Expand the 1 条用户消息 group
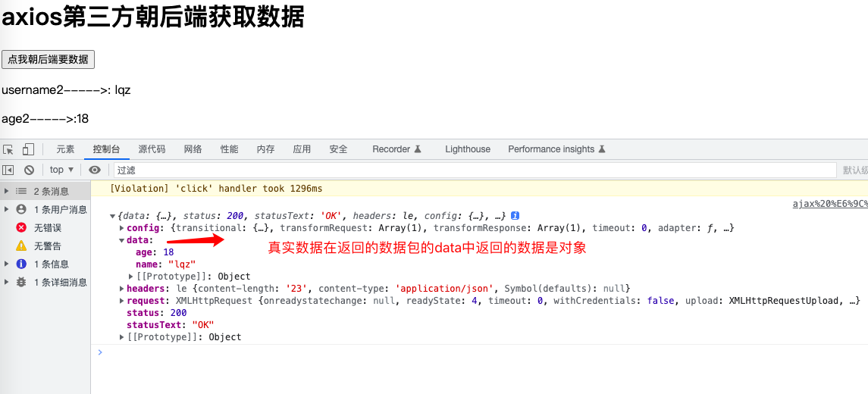Screen dimensions: 868x394 pyautogui.click(x=6, y=209)
